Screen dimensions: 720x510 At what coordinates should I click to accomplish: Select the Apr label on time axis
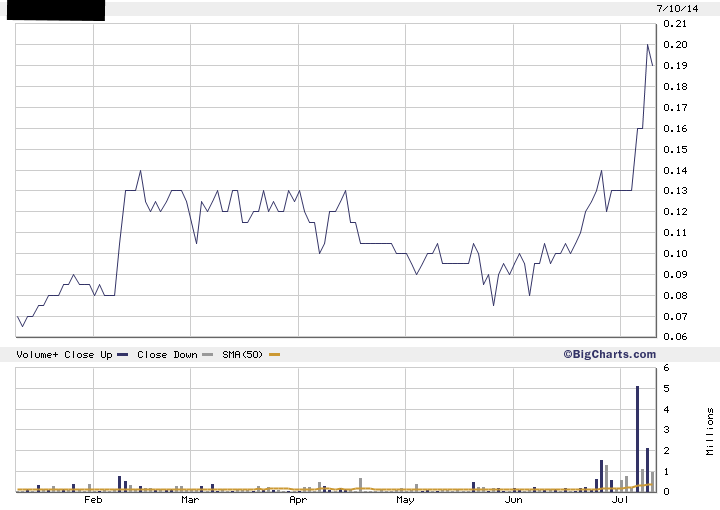click(x=298, y=499)
